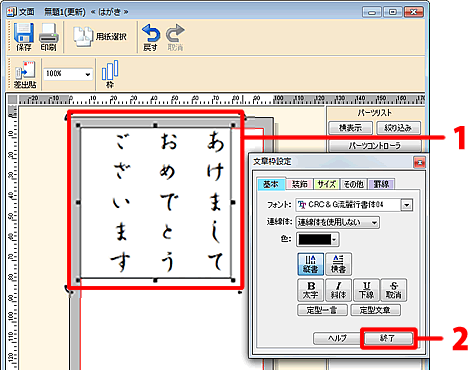Click the 横表示 button in parts list
The image size is (470, 370).
point(350,128)
